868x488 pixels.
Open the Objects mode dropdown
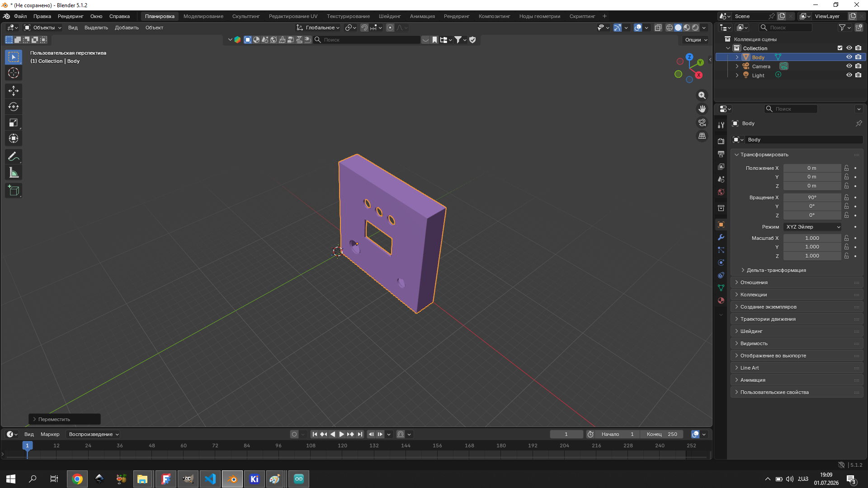(42, 28)
